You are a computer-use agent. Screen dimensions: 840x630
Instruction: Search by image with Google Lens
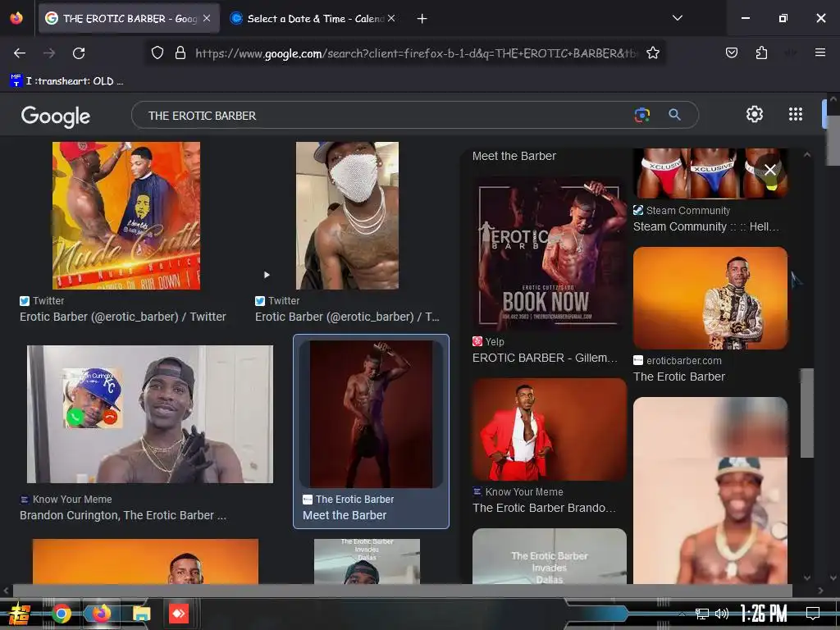point(641,115)
